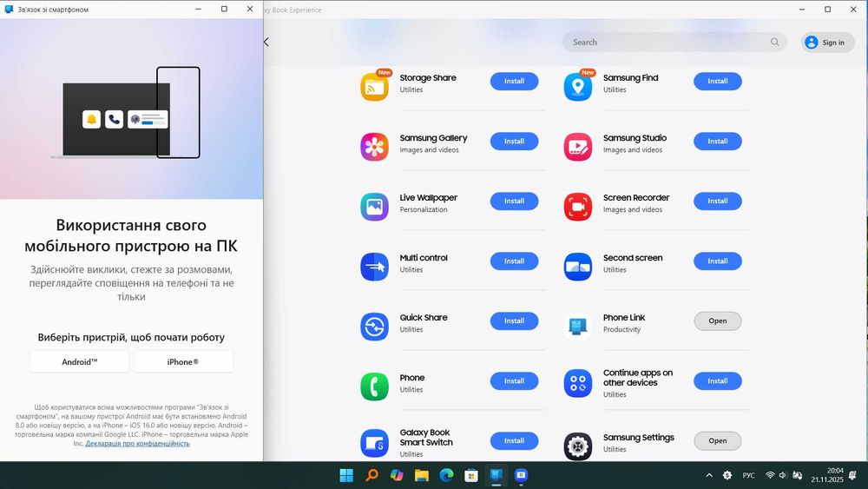Open the Phone Link app
Screen dimensions: 868x489
(x=718, y=320)
